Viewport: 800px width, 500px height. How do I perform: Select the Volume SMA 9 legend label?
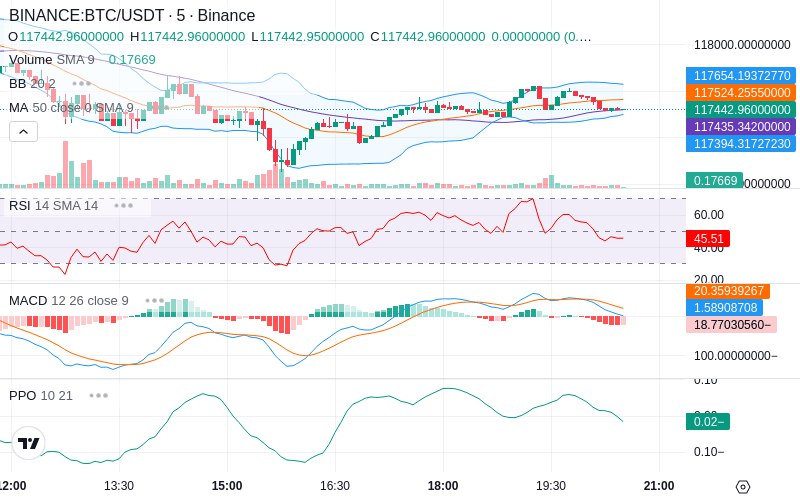(52, 60)
